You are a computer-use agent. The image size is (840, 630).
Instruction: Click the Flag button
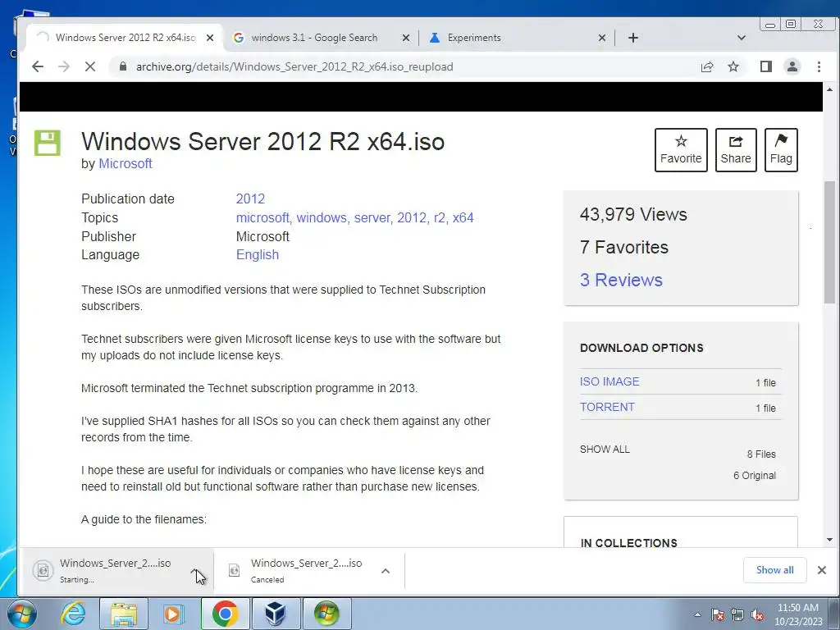(781, 150)
